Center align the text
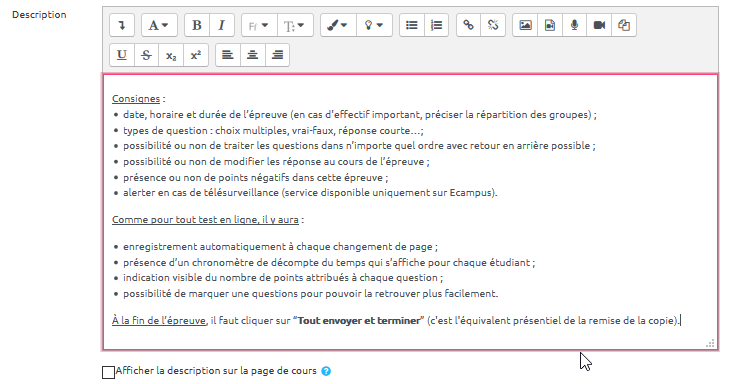The image size is (730, 384). coord(253,55)
